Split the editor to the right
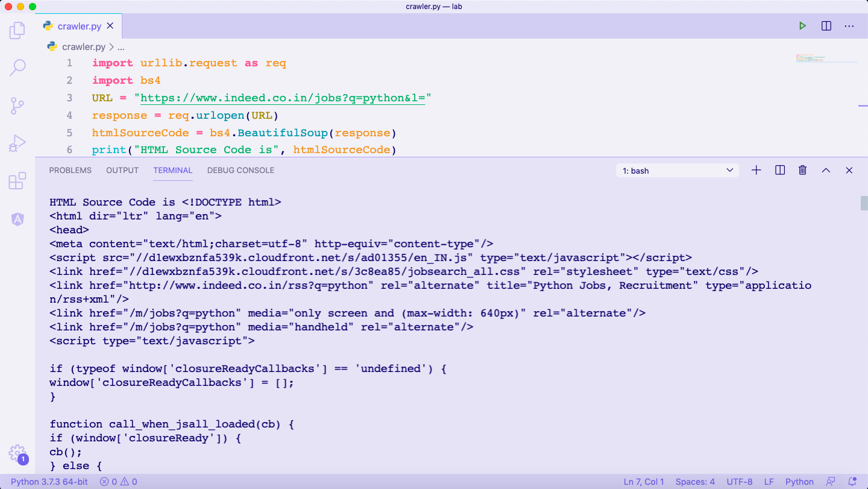This screenshot has height=489, width=868. (826, 26)
